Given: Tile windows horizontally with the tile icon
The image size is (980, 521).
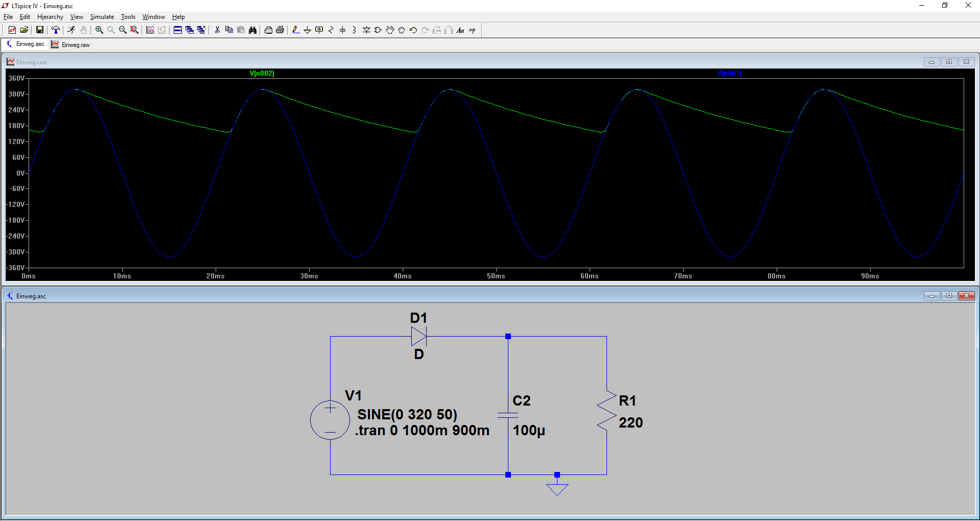Looking at the screenshot, I should pos(177,30).
